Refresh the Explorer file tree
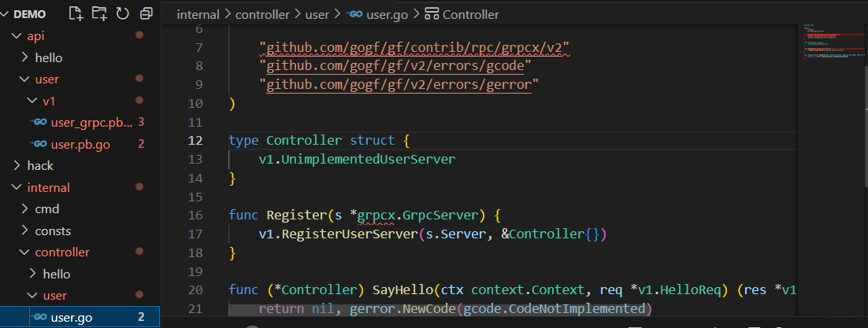The height and width of the screenshot is (328, 868). click(122, 13)
